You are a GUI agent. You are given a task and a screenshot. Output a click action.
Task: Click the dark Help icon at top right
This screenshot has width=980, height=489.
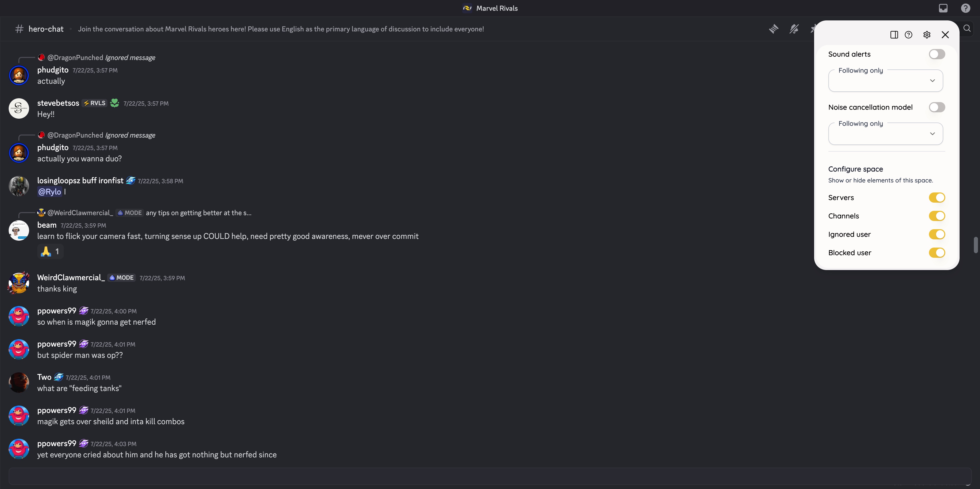[x=965, y=8]
